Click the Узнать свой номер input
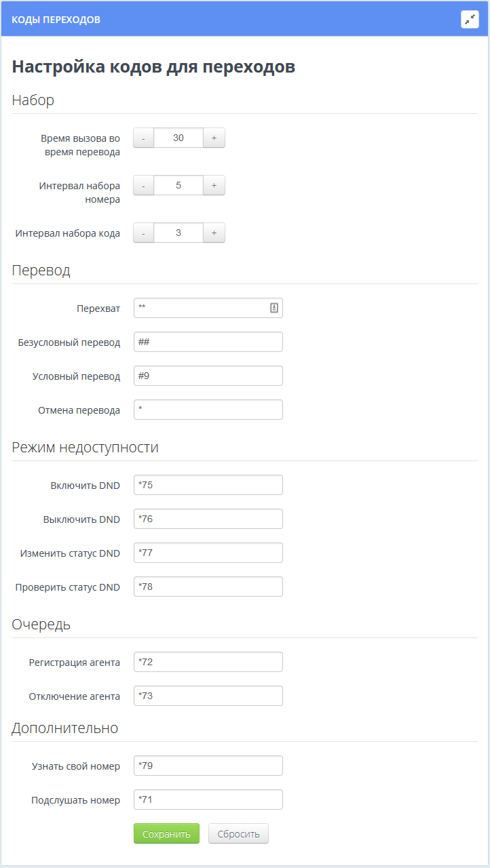 tap(208, 766)
